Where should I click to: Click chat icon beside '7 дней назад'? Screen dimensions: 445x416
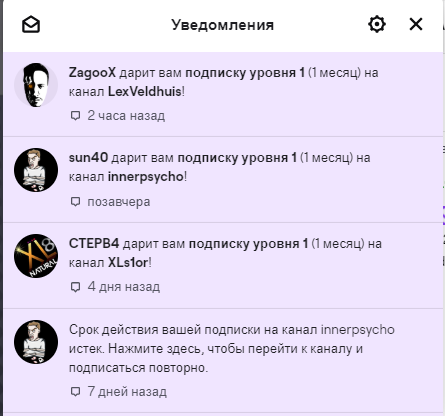click(x=76, y=392)
